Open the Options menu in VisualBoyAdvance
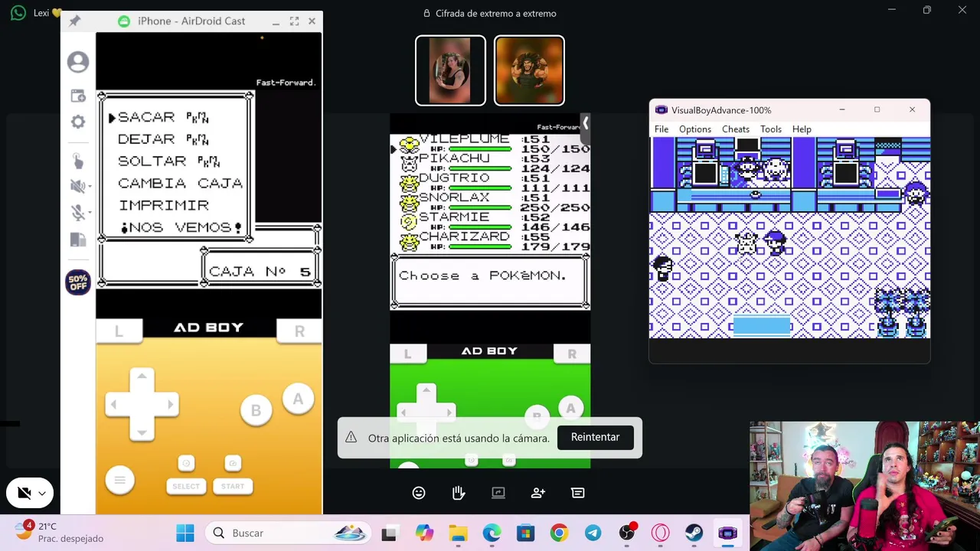The height and width of the screenshot is (551, 980). (x=695, y=129)
